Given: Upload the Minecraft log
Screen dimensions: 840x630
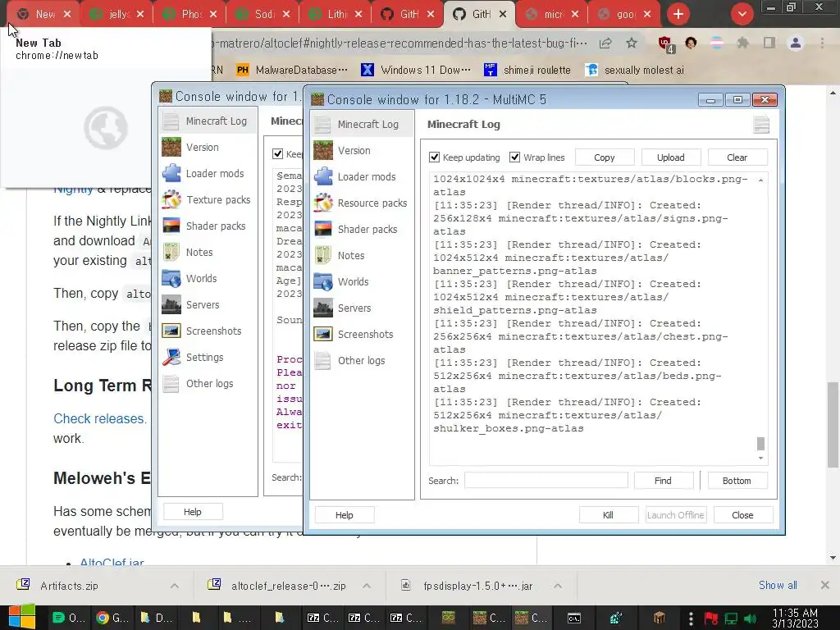Looking at the screenshot, I should [x=671, y=157].
